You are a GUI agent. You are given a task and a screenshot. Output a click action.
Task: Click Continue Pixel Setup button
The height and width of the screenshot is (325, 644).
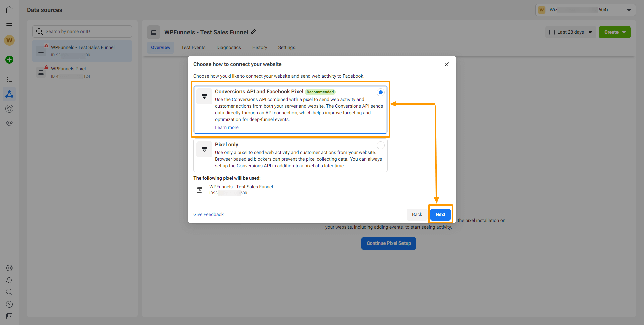coord(388,243)
